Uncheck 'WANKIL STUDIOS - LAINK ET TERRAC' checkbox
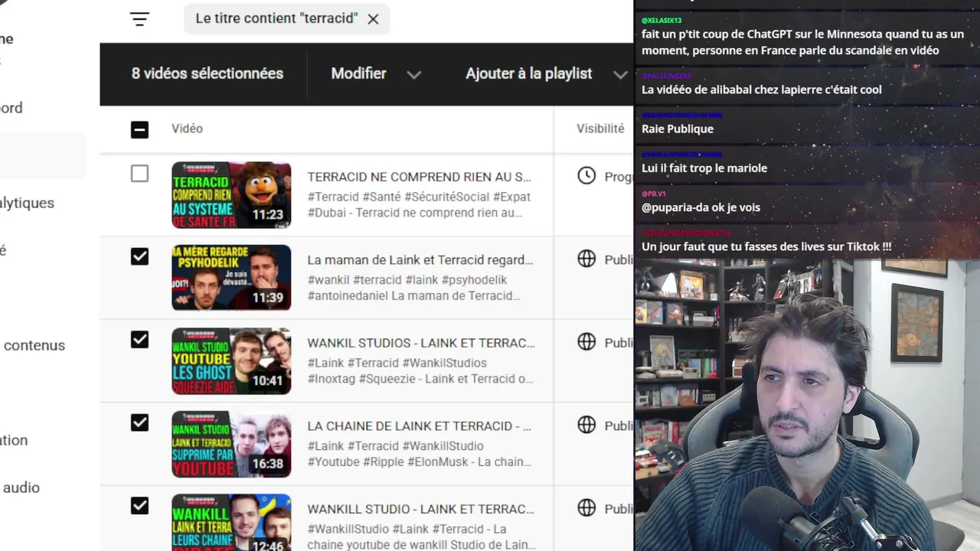 click(139, 339)
